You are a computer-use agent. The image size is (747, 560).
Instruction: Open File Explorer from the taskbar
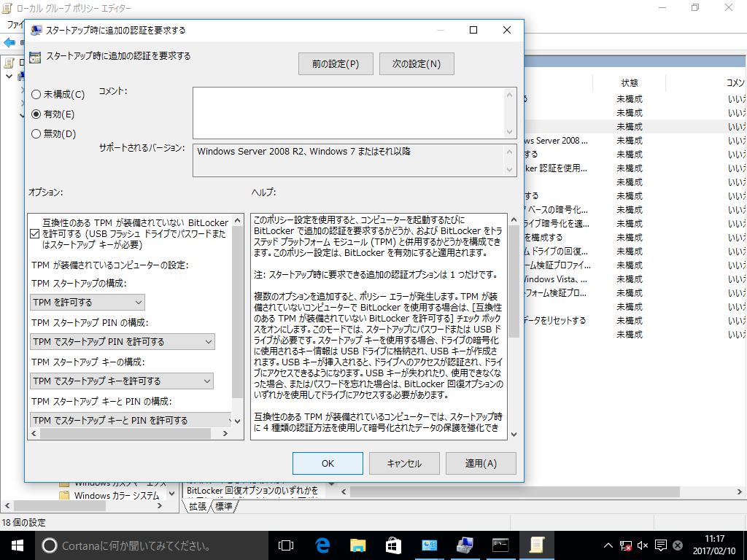pos(357,545)
